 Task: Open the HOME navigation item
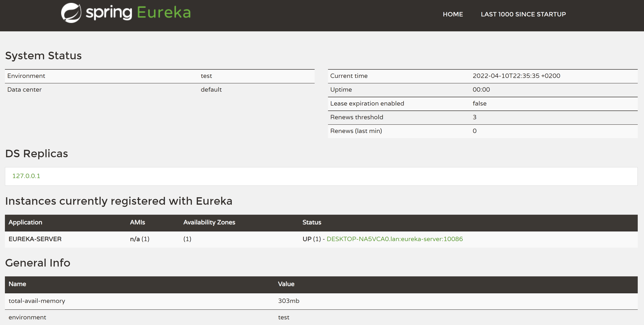coord(453,14)
